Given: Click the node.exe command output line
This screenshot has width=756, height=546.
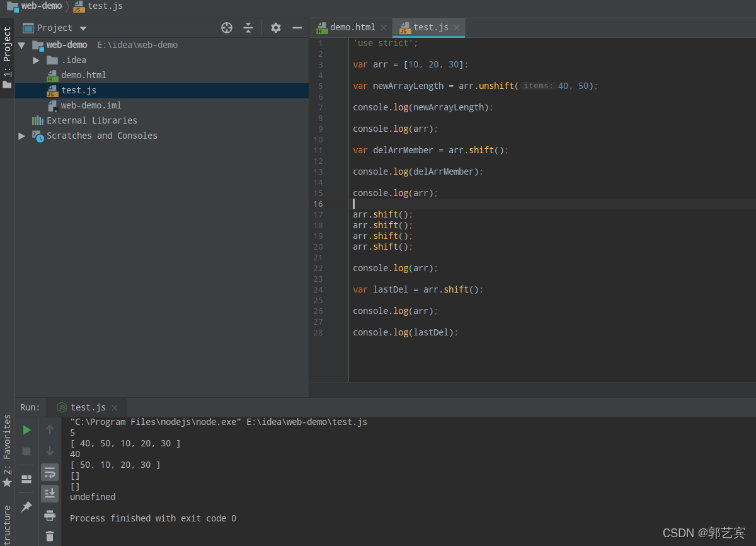Looking at the screenshot, I should [x=219, y=422].
